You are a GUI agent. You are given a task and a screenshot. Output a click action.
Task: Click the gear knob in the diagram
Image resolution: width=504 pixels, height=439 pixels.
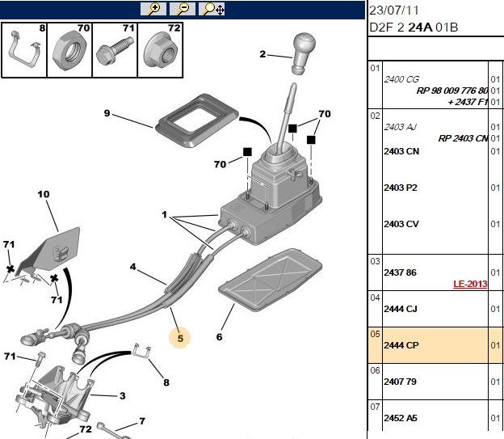tap(302, 53)
